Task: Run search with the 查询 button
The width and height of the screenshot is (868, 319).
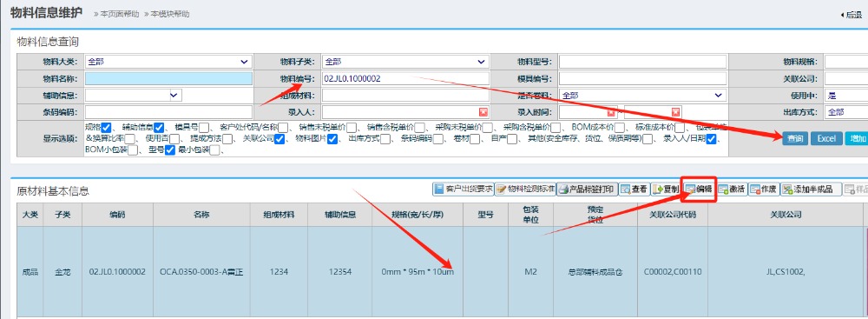Action: point(795,138)
